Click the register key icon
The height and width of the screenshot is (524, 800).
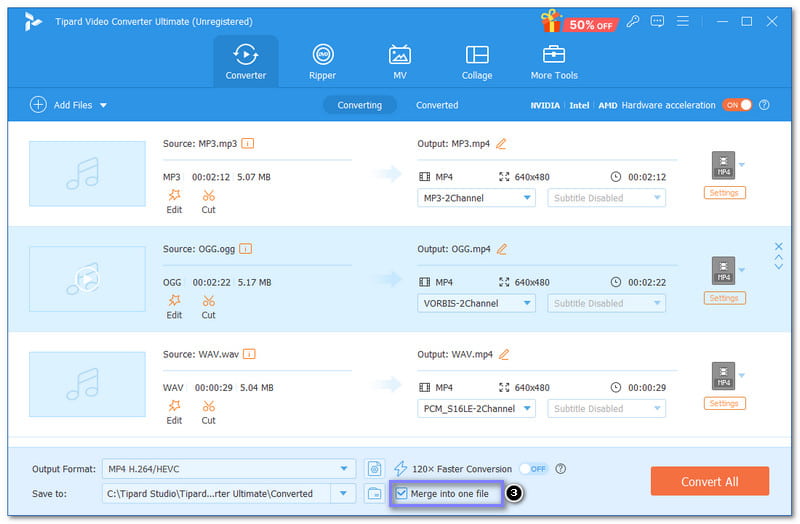633,21
